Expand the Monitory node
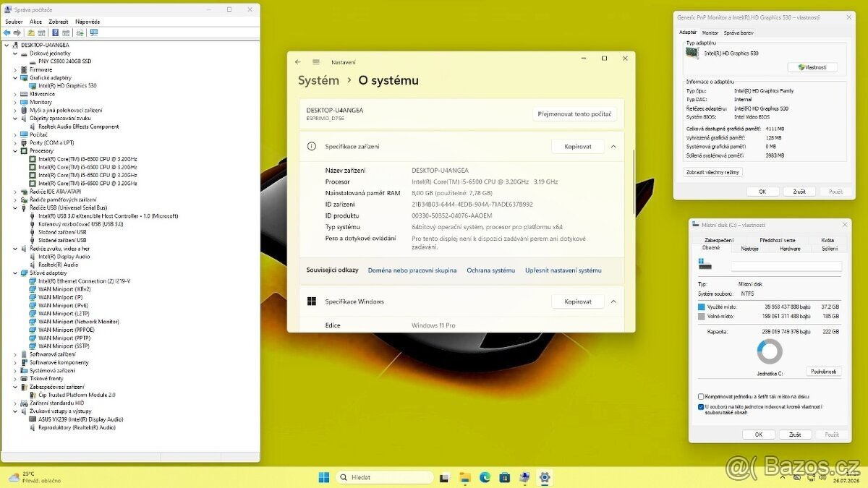This screenshot has width=868, height=488. tap(15, 102)
